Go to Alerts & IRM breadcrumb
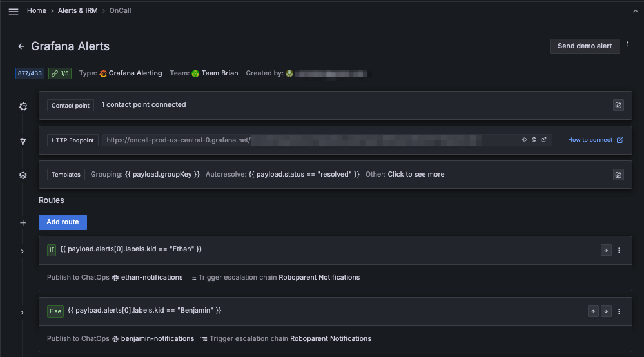The image size is (644, 357). click(78, 11)
